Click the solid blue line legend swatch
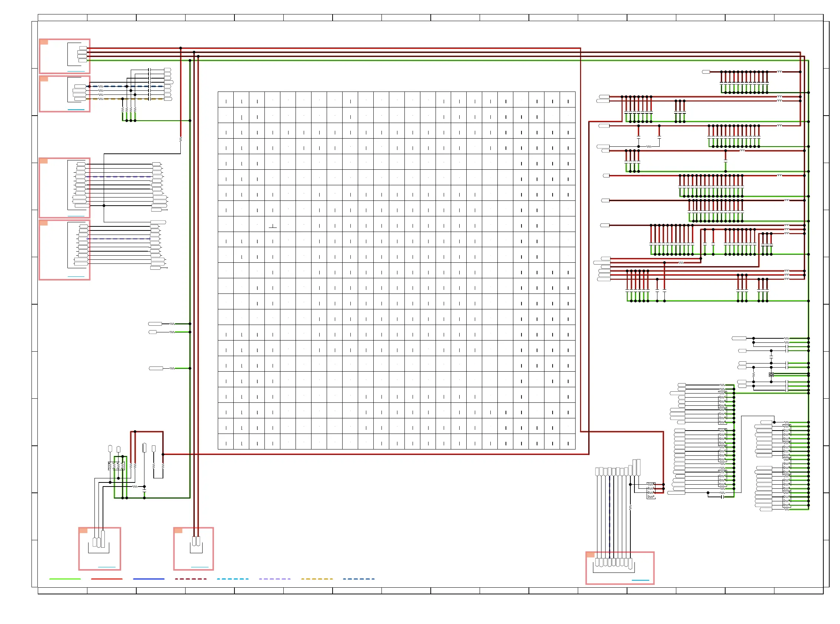The width and height of the screenshot is (840, 624). (x=149, y=579)
